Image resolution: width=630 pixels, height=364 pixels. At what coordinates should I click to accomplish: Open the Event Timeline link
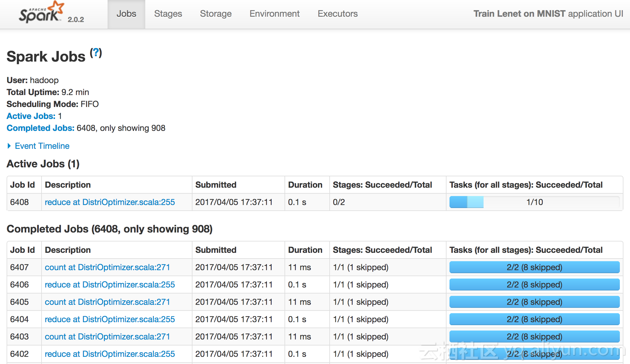tap(42, 146)
